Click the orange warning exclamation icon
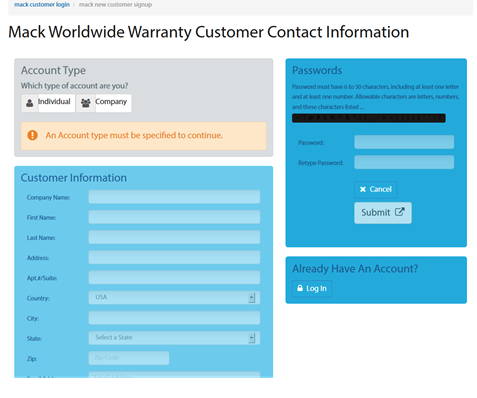This screenshot has height=398, width=477. click(32, 135)
